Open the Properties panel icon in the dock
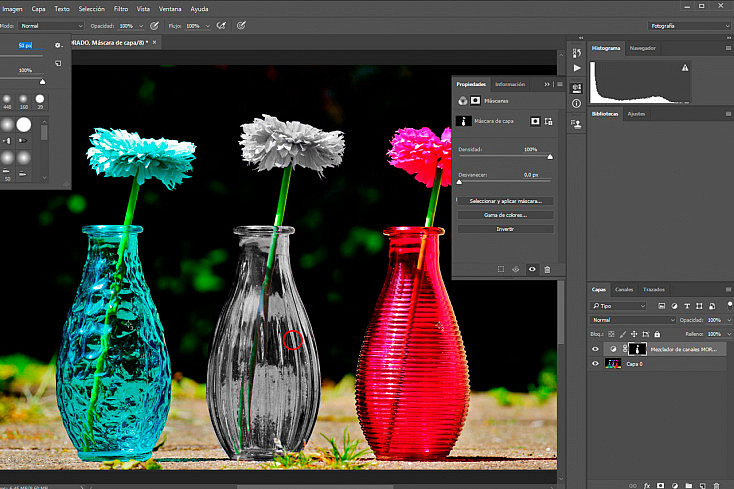The width and height of the screenshot is (734, 489). [577, 88]
